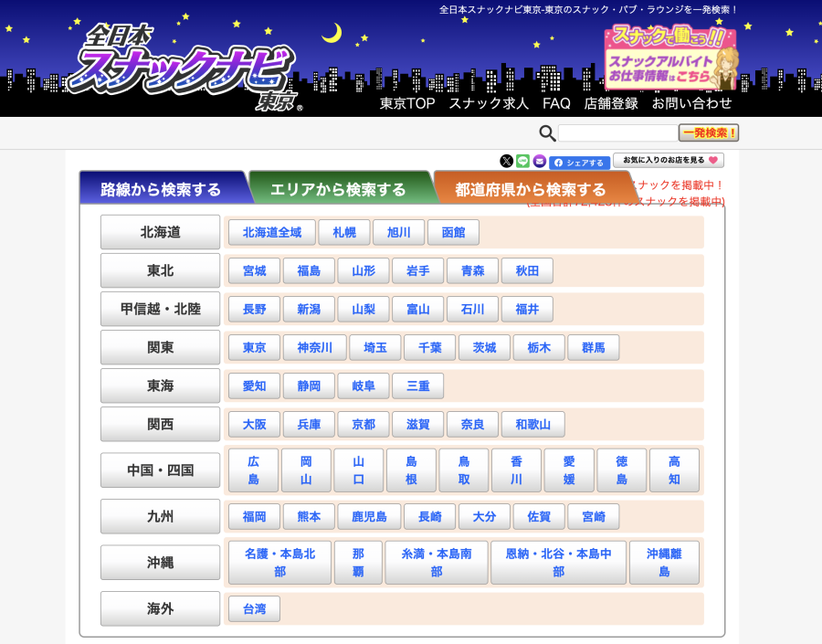Choose 長野 prefecture
Screen dimensions: 822x644
[x=254, y=310]
